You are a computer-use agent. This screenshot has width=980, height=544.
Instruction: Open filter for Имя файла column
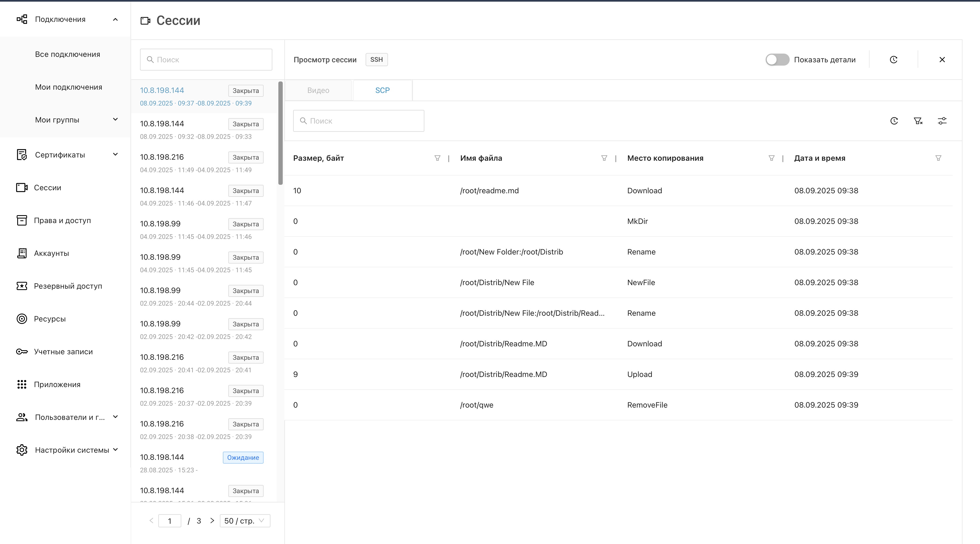click(x=604, y=158)
